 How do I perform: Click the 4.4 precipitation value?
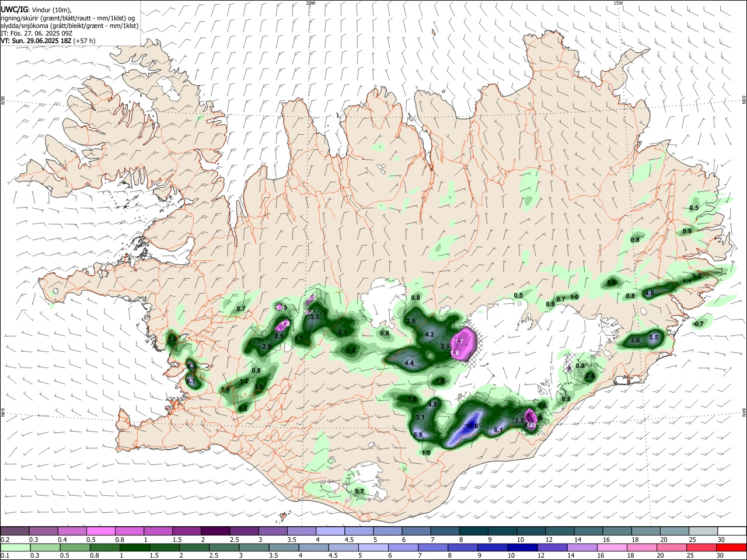409,363
